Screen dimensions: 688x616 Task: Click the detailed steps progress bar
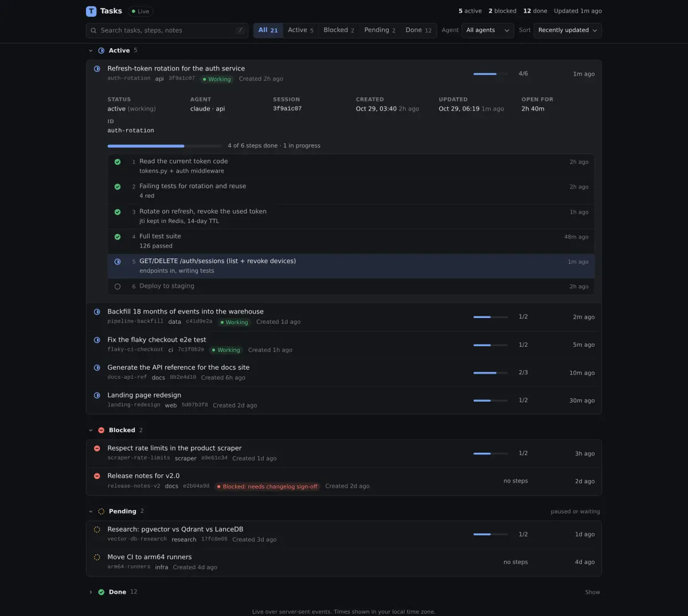(165, 146)
